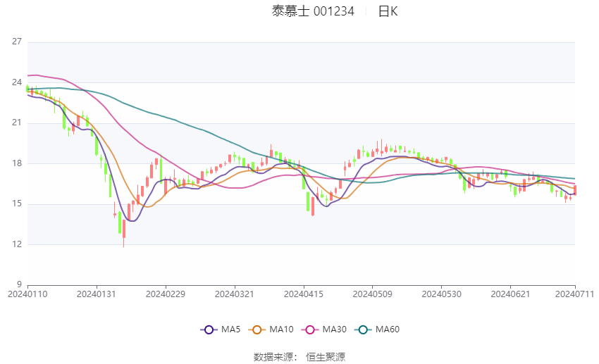Select the 20240110 date on the x-axis
This screenshot has height=364, width=599.
click(27, 294)
